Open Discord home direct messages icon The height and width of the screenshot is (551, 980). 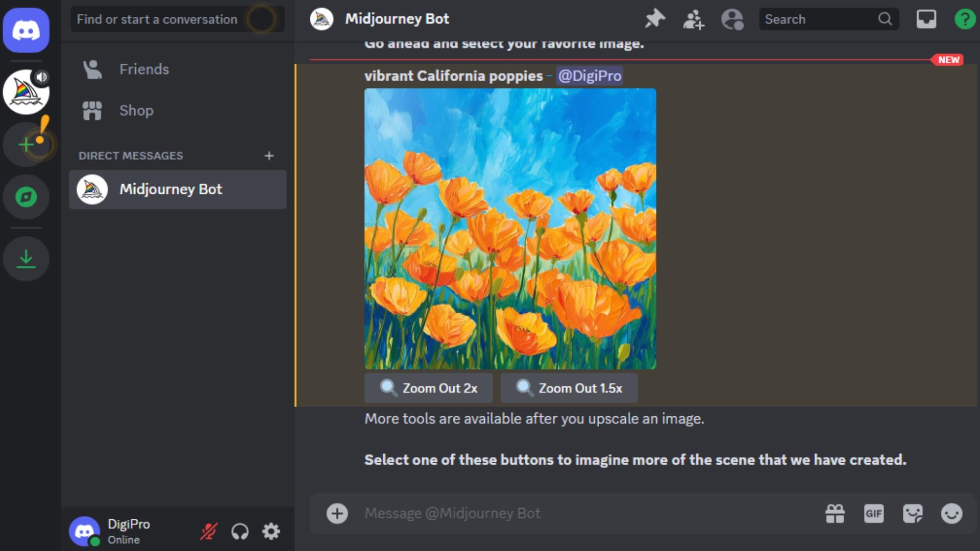(x=26, y=30)
